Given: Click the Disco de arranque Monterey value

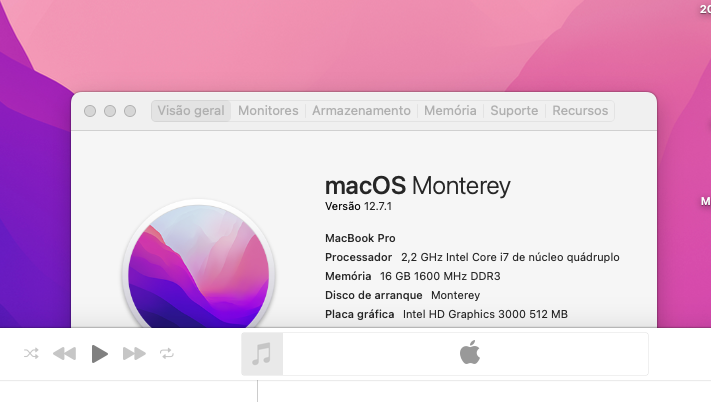Looking at the screenshot, I should 455,295.
